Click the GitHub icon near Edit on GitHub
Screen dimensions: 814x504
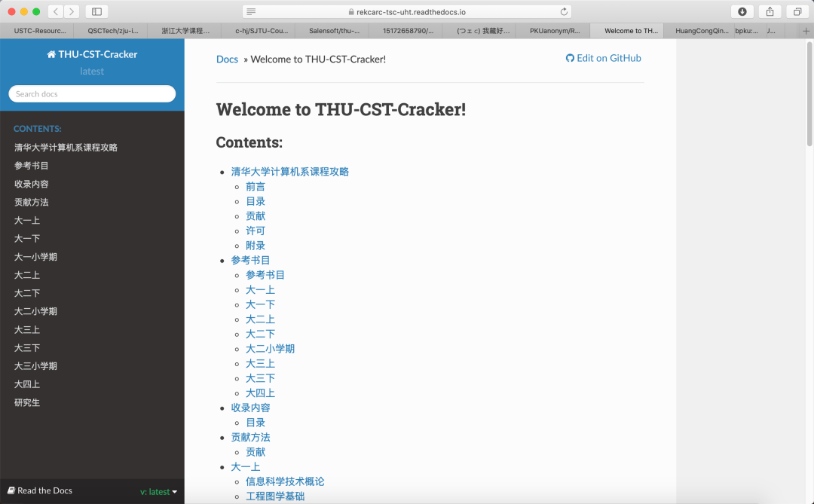570,58
